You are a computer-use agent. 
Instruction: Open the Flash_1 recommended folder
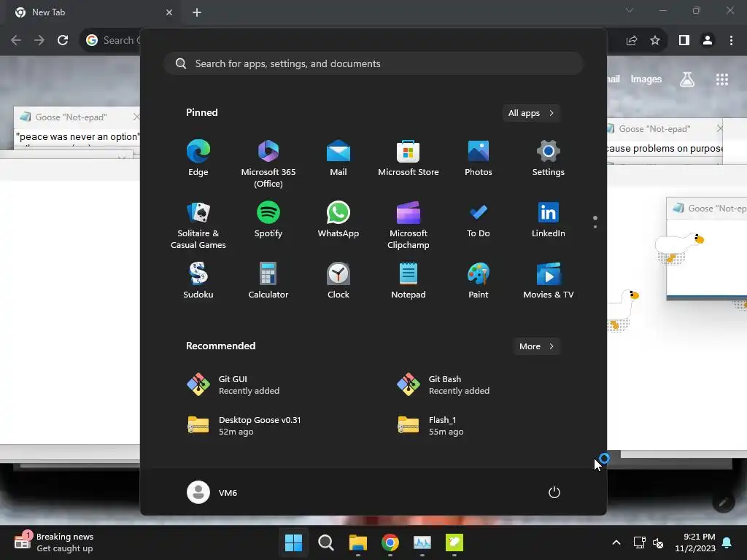[431, 426]
